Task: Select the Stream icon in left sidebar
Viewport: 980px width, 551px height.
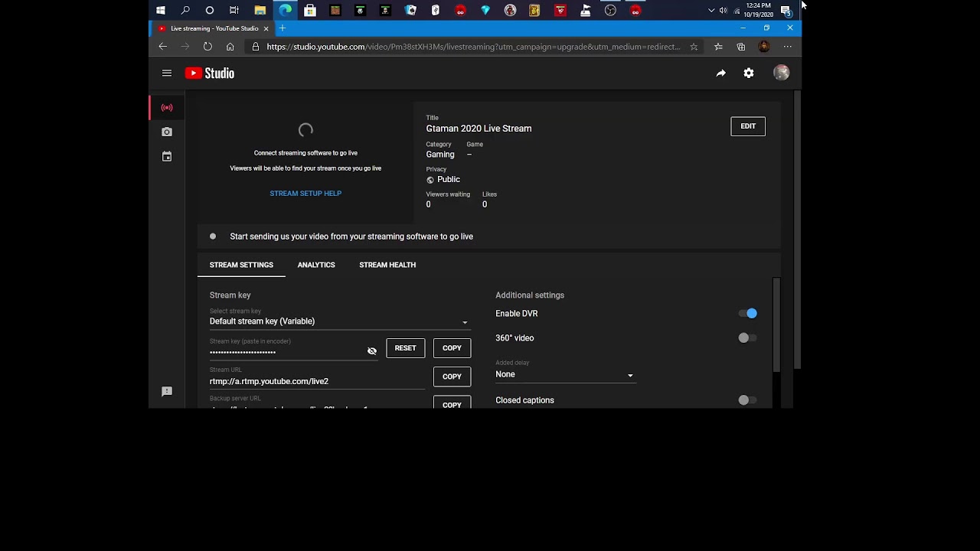Action: [167, 108]
